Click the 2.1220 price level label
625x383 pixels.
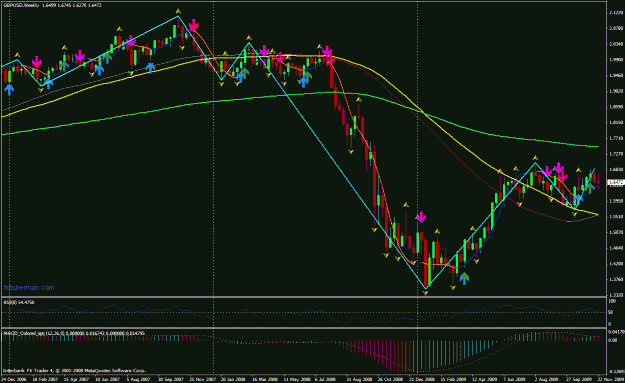tap(616, 13)
